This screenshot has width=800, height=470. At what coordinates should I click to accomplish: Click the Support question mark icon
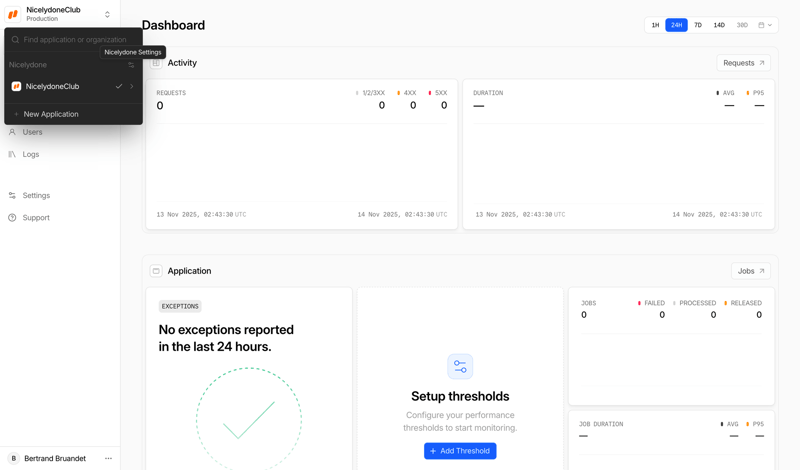(x=12, y=217)
